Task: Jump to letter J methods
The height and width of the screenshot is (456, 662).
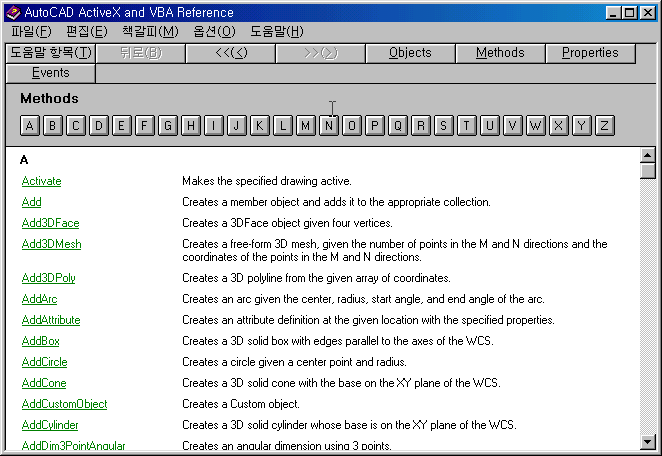Action: coord(236,126)
